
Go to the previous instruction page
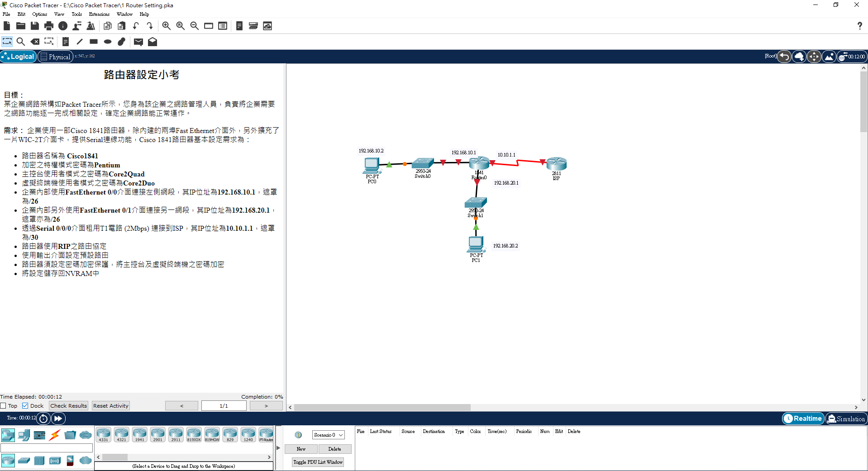(x=181, y=406)
